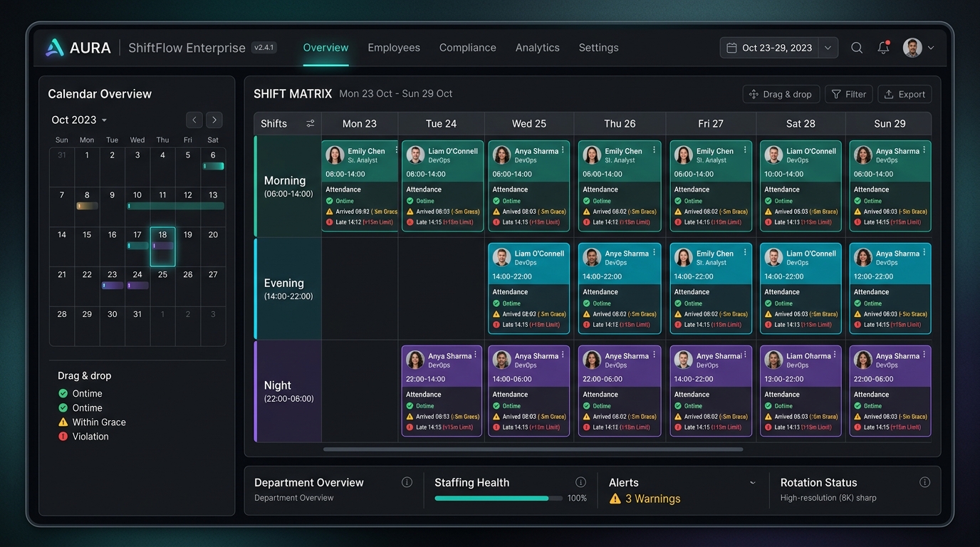The width and height of the screenshot is (980, 547).
Task: Click the Drag & drop button
Action: 781,94
